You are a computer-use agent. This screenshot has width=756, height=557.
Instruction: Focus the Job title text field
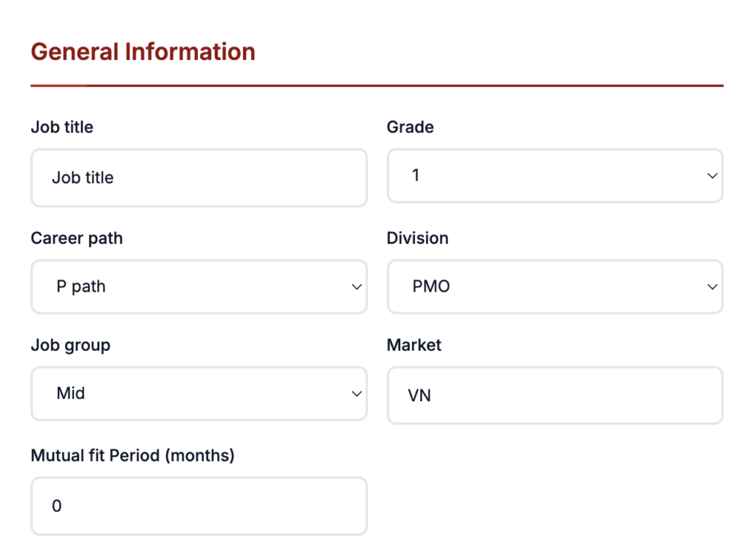tap(199, 178)
